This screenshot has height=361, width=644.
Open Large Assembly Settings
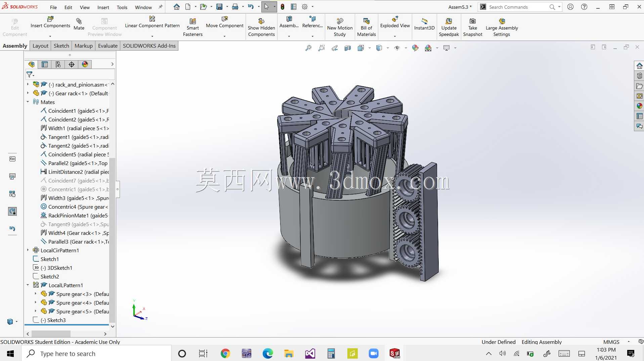tap(502, 28)
